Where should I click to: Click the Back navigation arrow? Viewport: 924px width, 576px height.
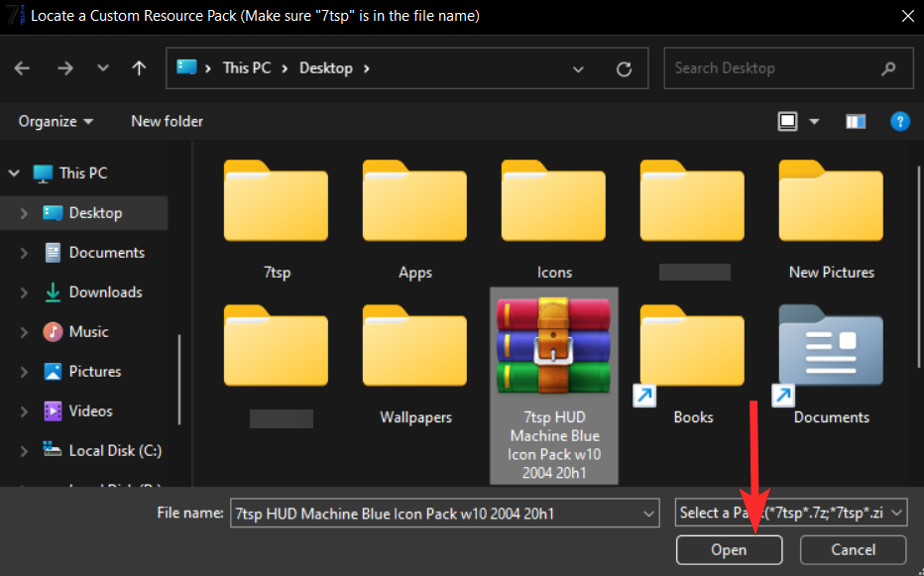tap(22, 68)
